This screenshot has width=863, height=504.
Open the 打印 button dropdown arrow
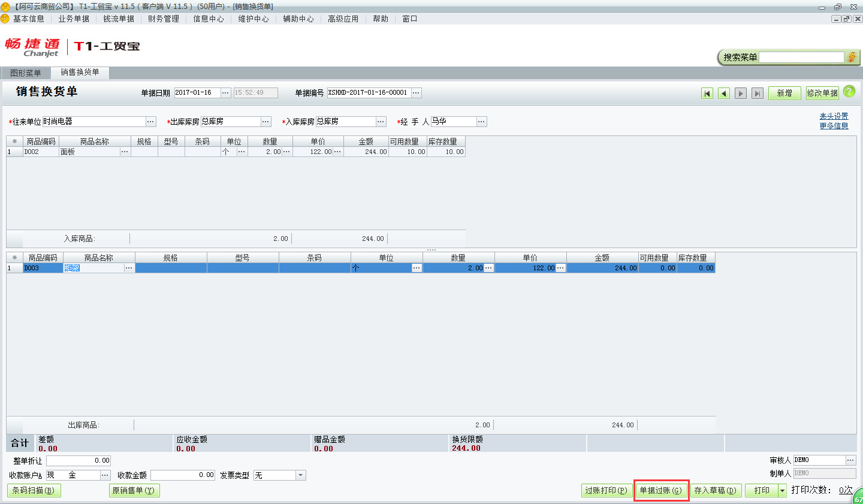[783, 490]
